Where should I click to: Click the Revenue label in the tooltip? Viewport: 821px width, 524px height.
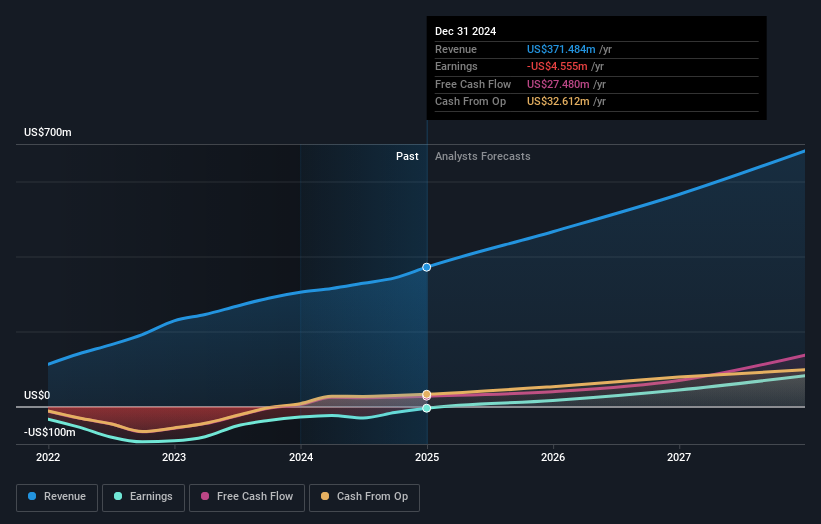click(x=456, y=49)
